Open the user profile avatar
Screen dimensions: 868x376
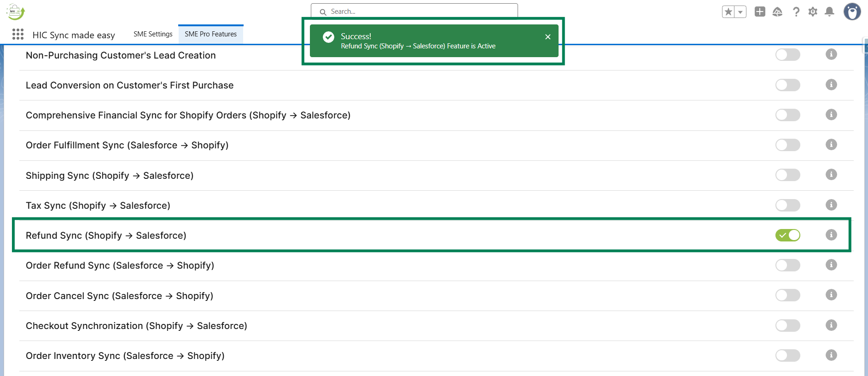(852, 12)
